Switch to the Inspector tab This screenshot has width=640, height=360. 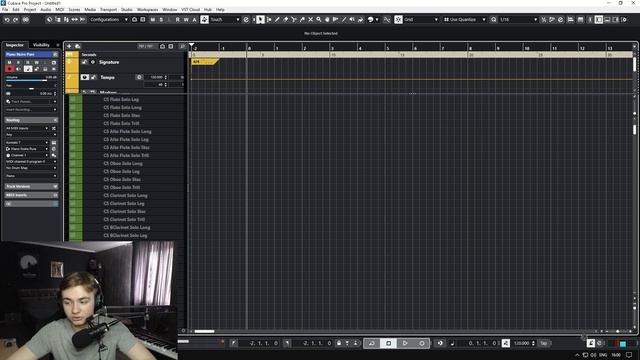[15, 45]
